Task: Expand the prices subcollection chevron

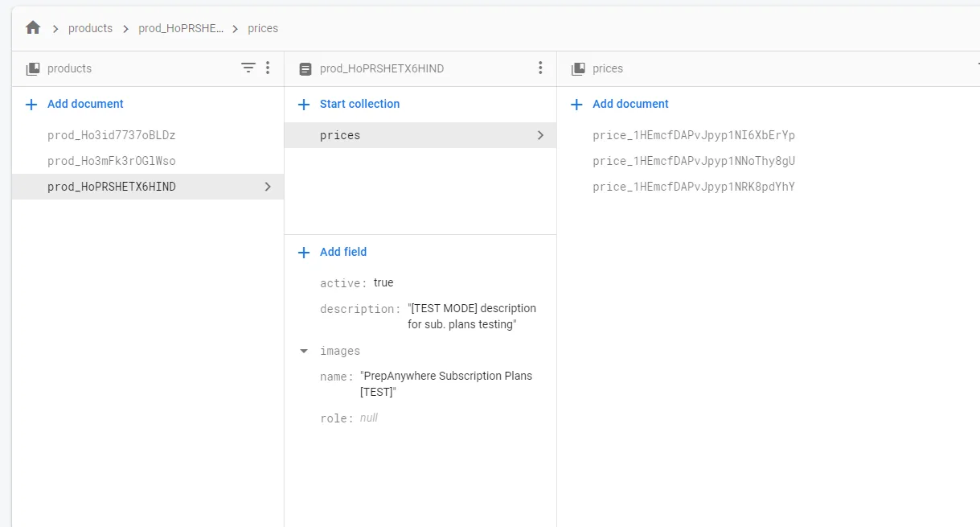Action: point(540,135)
